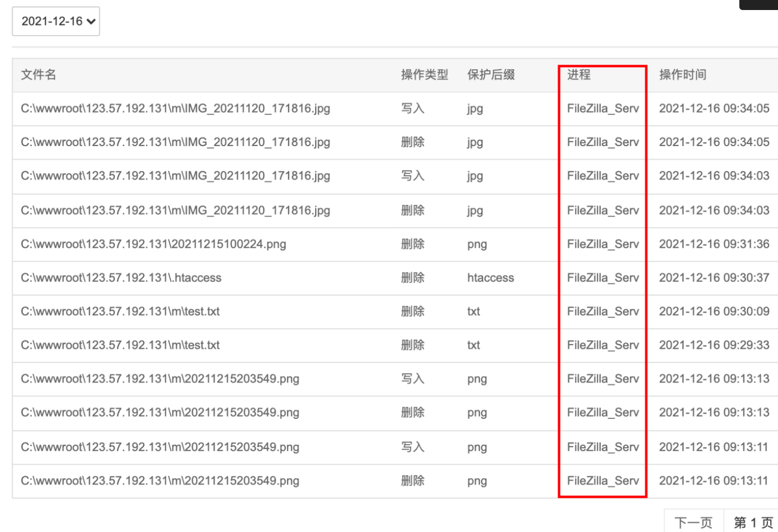Select the .htaccess file path entry
The image size is (778, 532).
121,278
